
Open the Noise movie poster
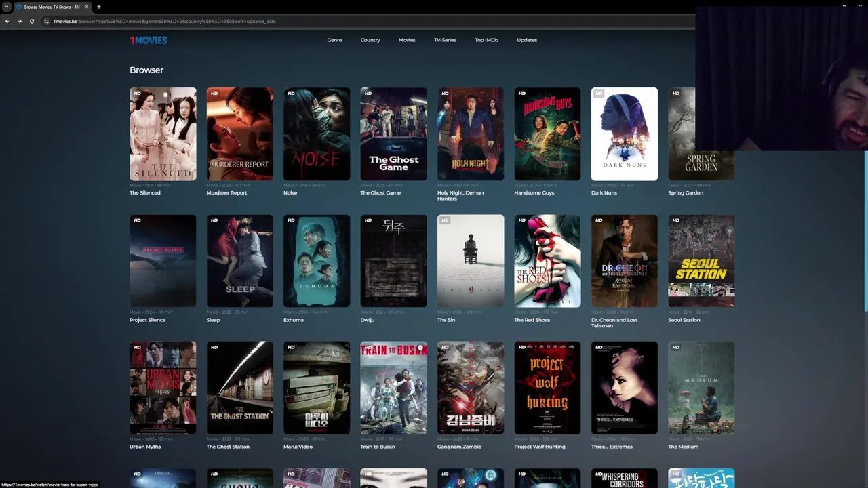pyautogui.click(x=317, y=134)
